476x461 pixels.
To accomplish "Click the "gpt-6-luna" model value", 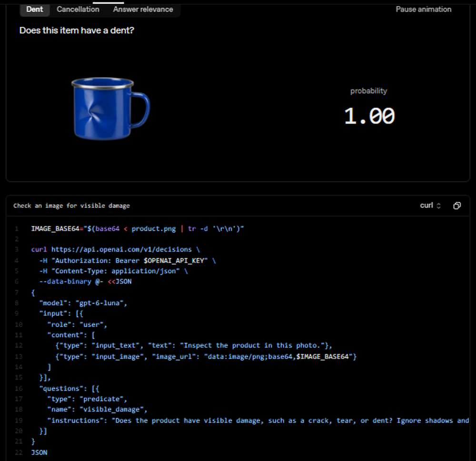I will coord(101,303).
